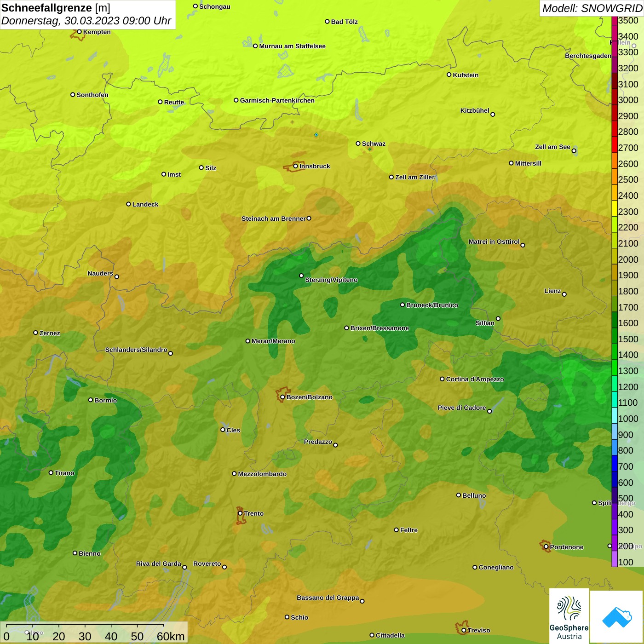
Task: Click the Cles location dot
Action: click(223, 430)
